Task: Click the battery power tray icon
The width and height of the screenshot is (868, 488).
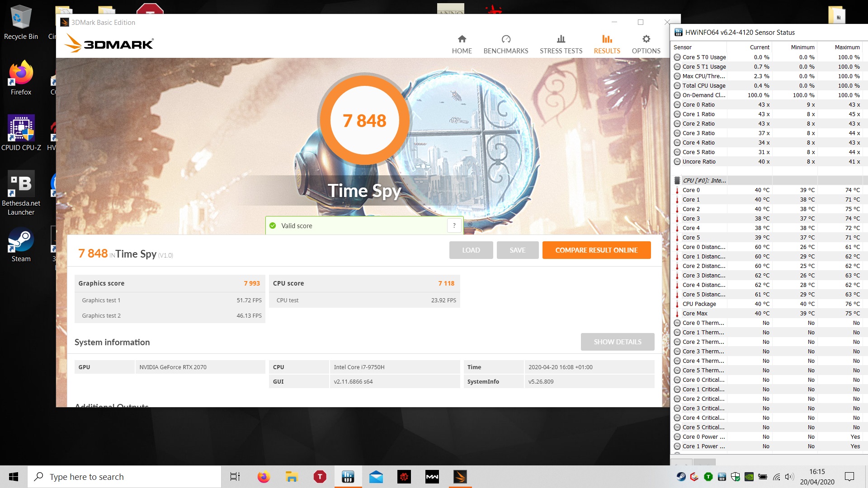Action: pos(763,477)
